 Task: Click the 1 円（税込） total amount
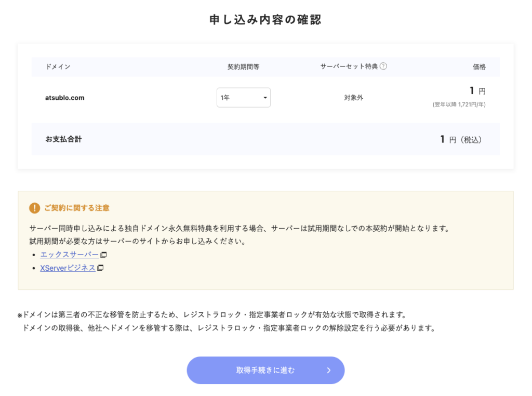pyautogui.click(x=461, y=139)
